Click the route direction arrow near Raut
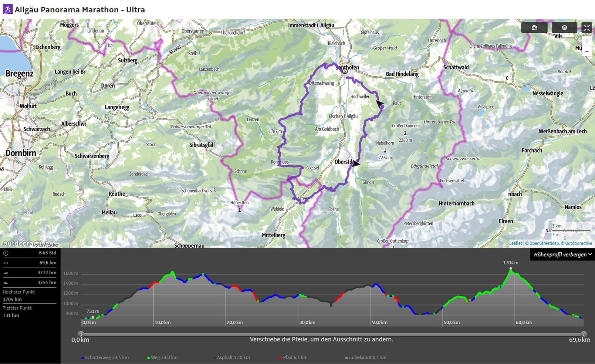 (x=380, y=104)
